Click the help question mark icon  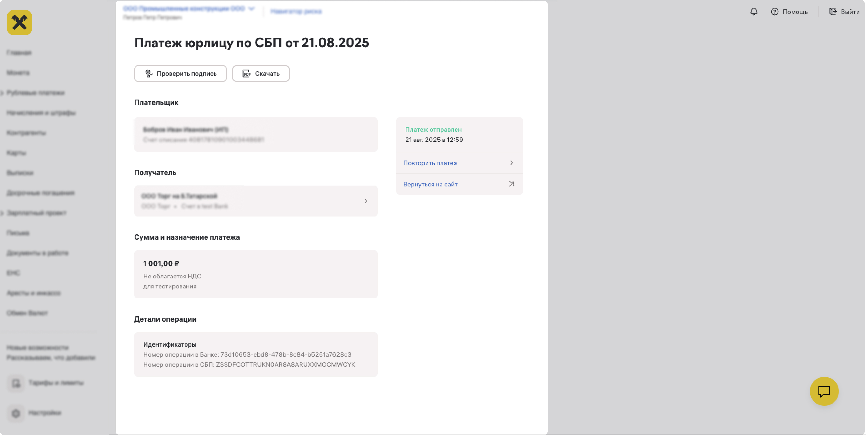(774, 12)
